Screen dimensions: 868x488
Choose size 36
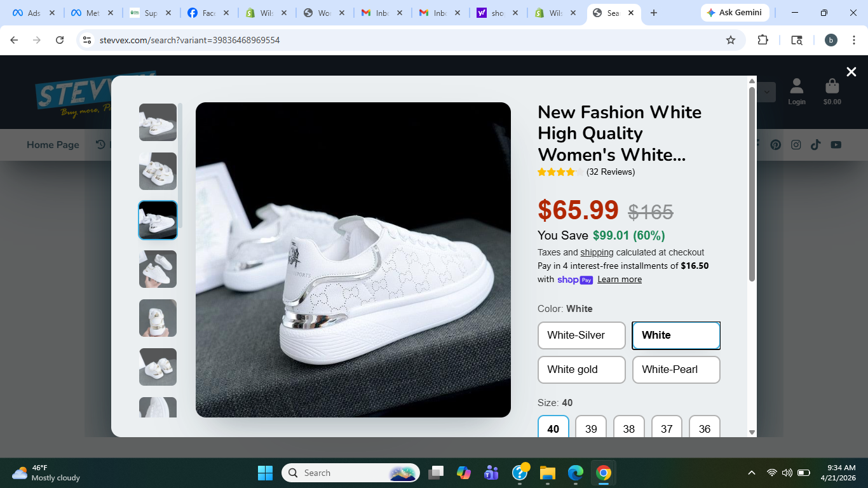(705, 427)
